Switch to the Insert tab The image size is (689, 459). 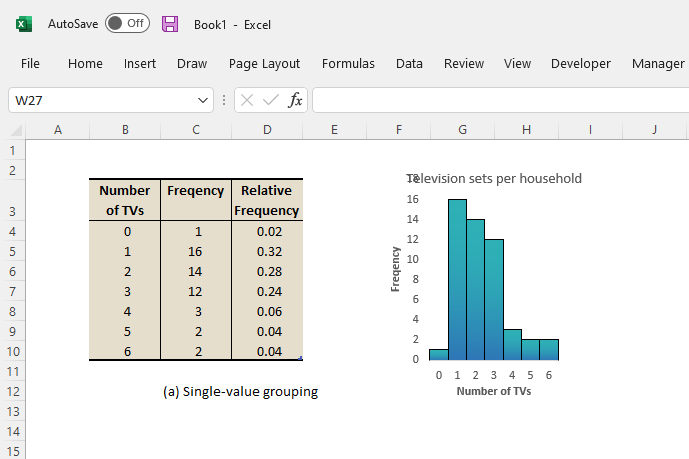(x=140, y=63)
